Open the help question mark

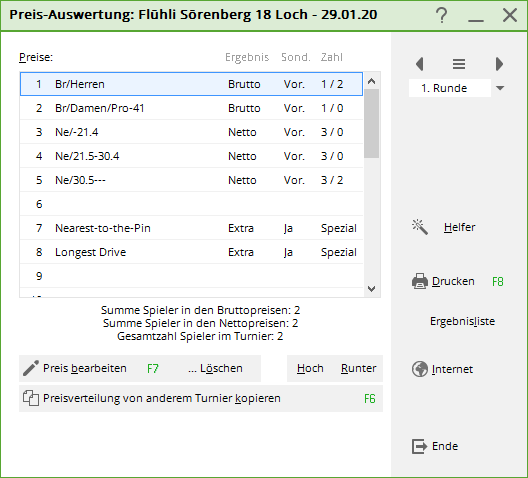[441, 15]
